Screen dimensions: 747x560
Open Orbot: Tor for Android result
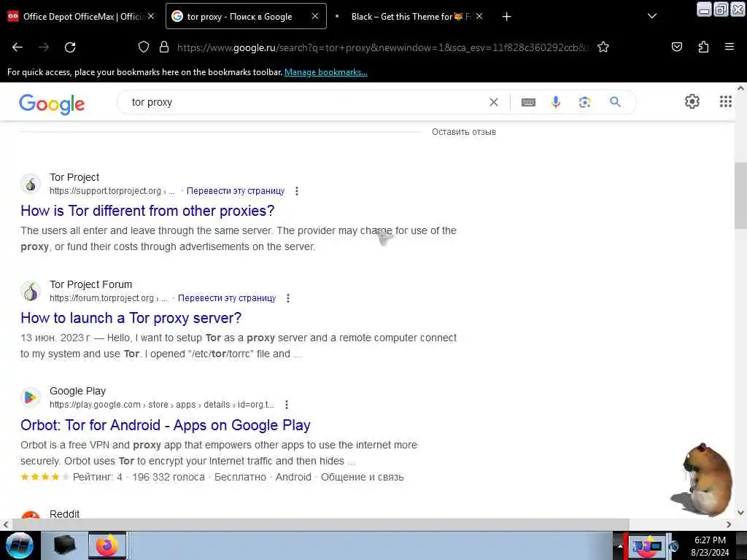point(166,425)
